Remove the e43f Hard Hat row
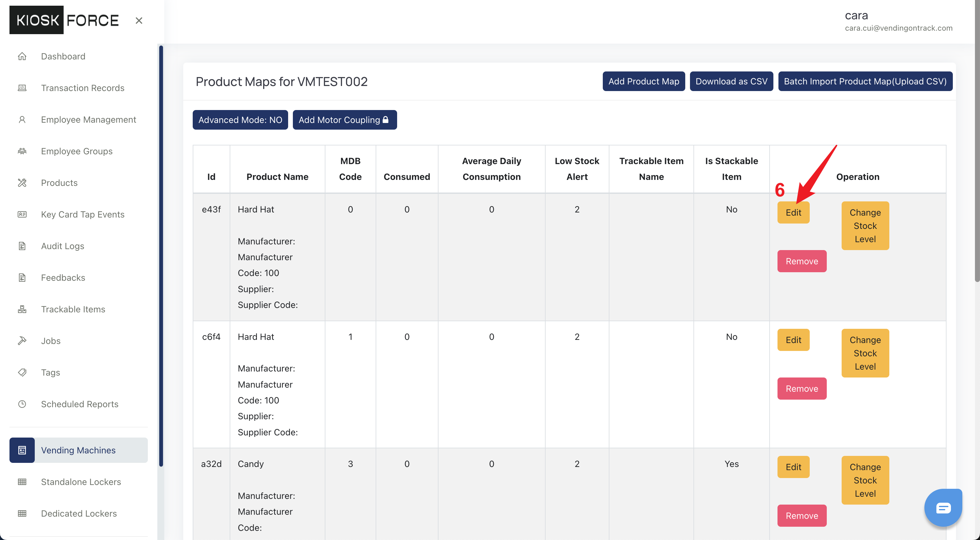The width and height of the screenshot is (980, 540). 802,261
